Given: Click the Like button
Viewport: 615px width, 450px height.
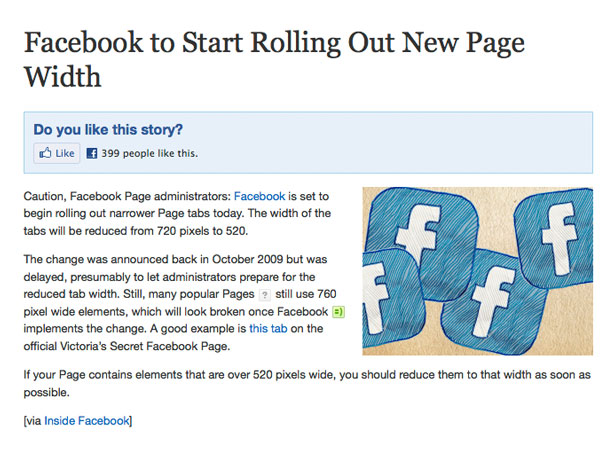Looking at the screenshot, I should point(57,153).
